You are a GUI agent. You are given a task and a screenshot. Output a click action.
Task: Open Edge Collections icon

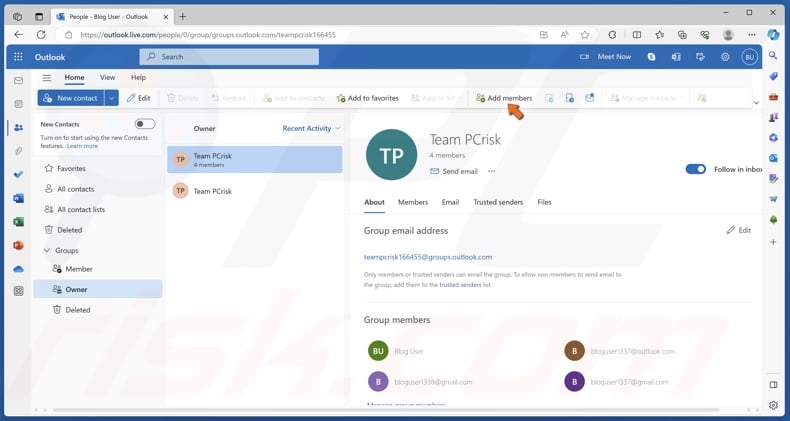click(682, 35)
